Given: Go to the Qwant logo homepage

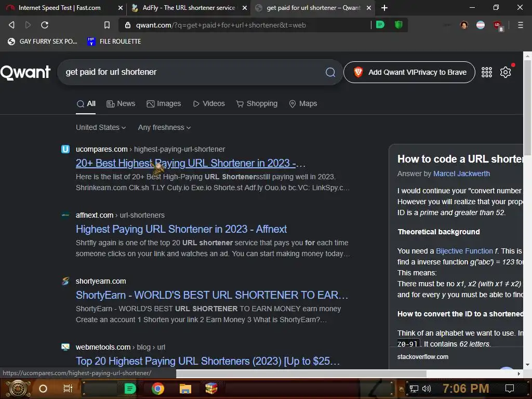Looking at the screenshot, I should (25, 72).
